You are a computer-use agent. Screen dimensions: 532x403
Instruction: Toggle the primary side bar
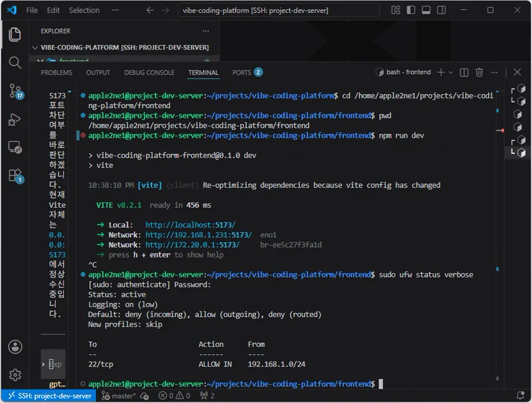coord(411,10)
